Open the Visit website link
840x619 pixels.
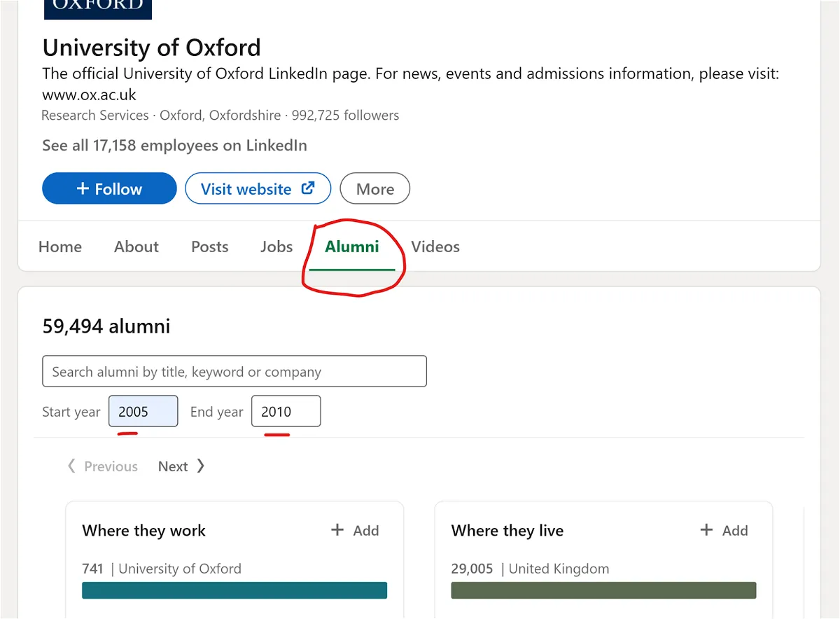pos(258,188)
